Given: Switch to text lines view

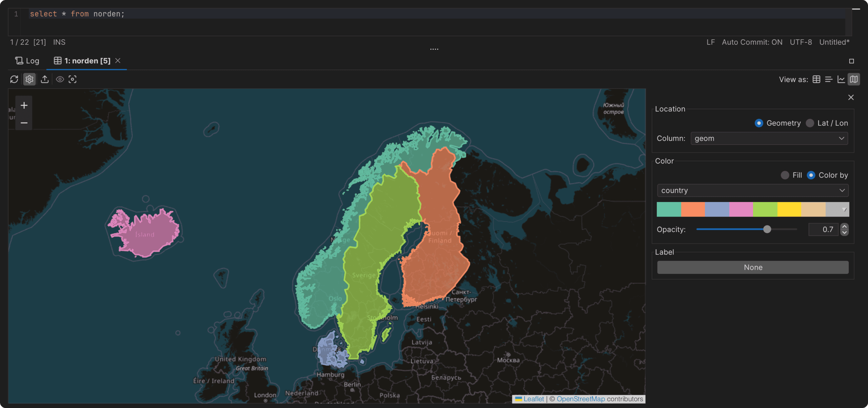Looking at the screenshot, I should pyautogui.click(x=829, y=79).
